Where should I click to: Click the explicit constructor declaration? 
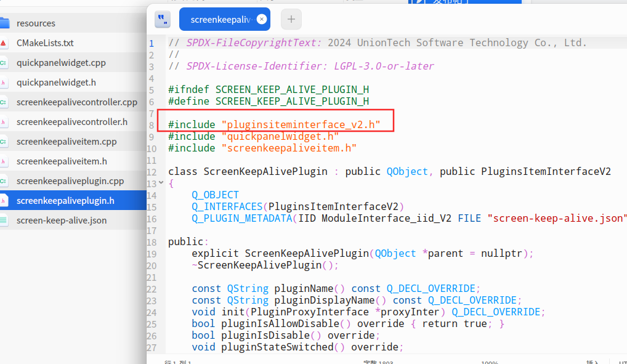362,254
